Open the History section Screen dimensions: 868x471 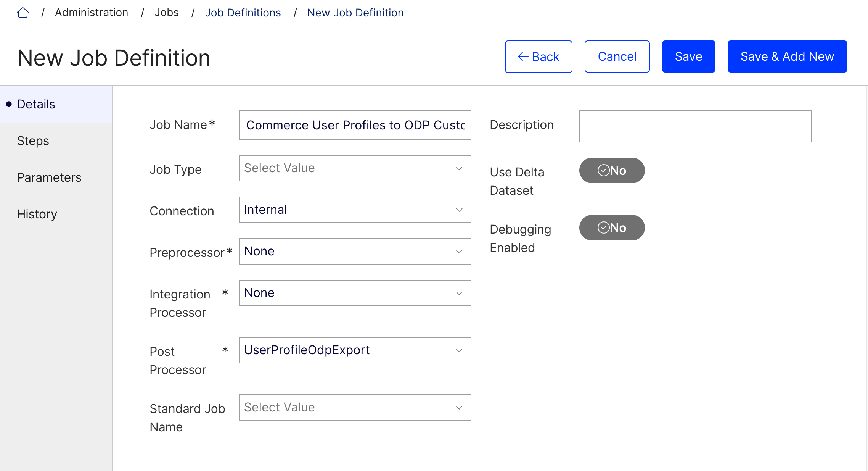pyautogui.click(x=37, y=214)
